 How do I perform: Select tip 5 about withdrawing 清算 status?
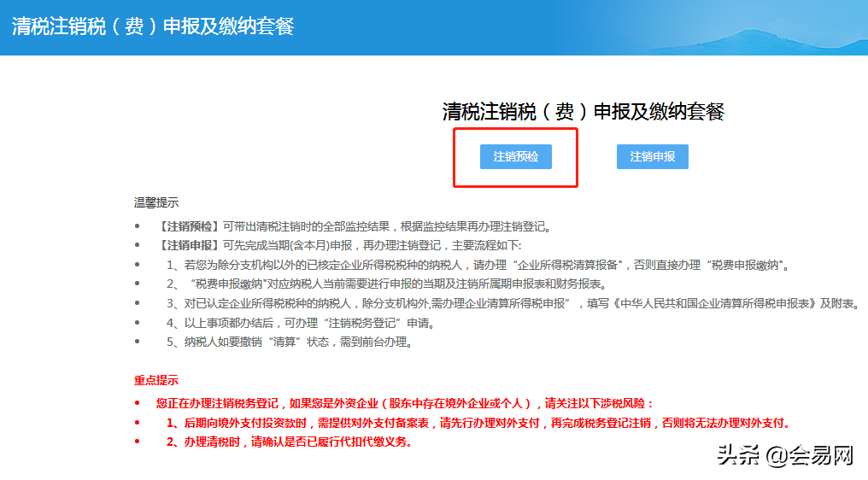click(290, 342)
